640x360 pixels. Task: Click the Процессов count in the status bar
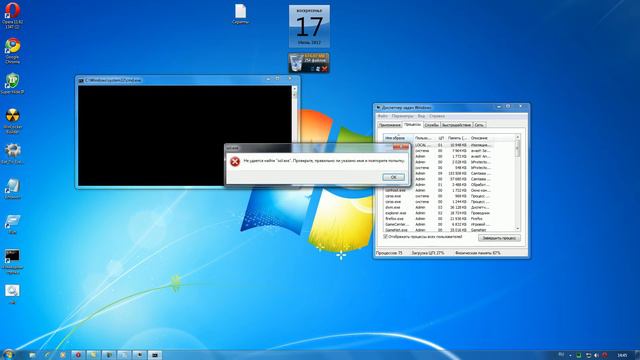[389, 253]
